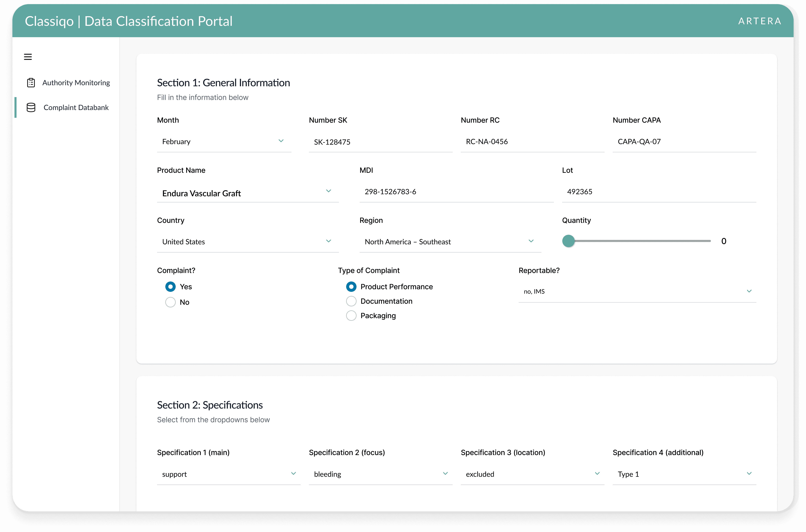
Task: Click the hamburger menu icon
Action: pyautogui.click(x=28, y=57)
